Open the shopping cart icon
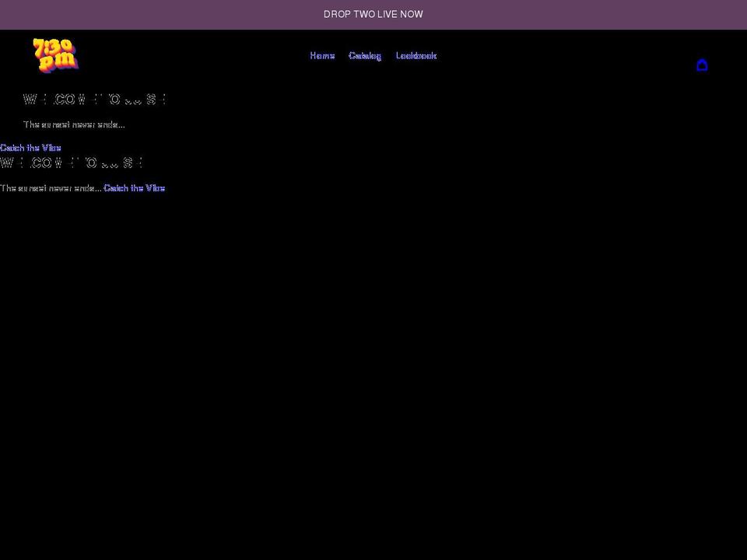 pyautogui.click(x=702, y=65)
